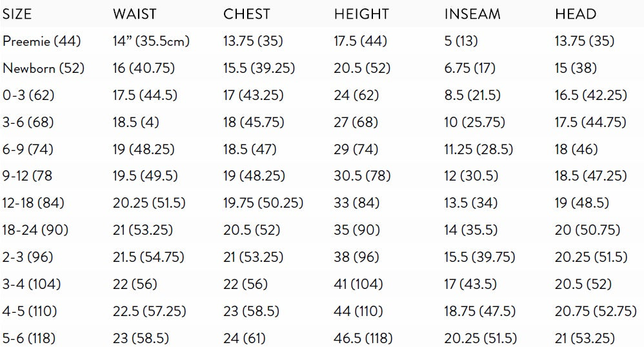Click the SIZE column header

[x=17, y=14]
